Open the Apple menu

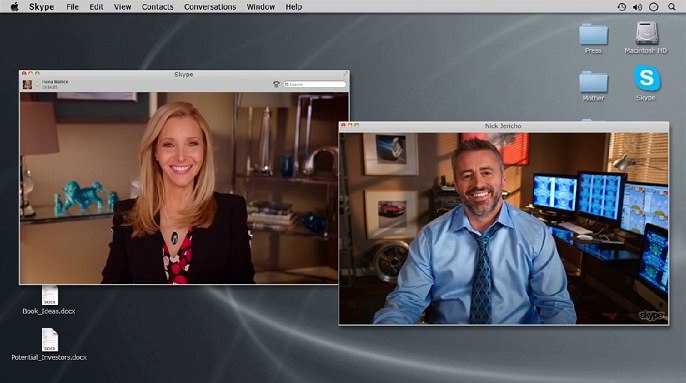[14, 7]
